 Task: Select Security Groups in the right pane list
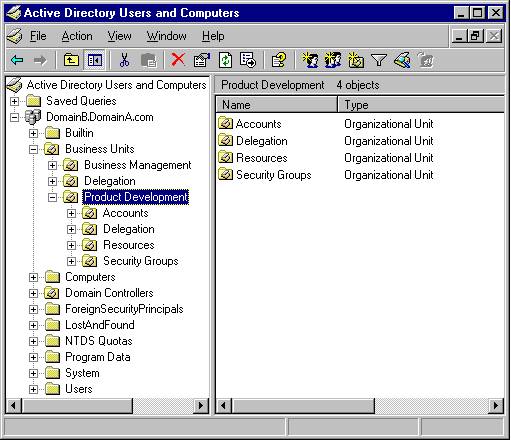[x=273, y=175]
